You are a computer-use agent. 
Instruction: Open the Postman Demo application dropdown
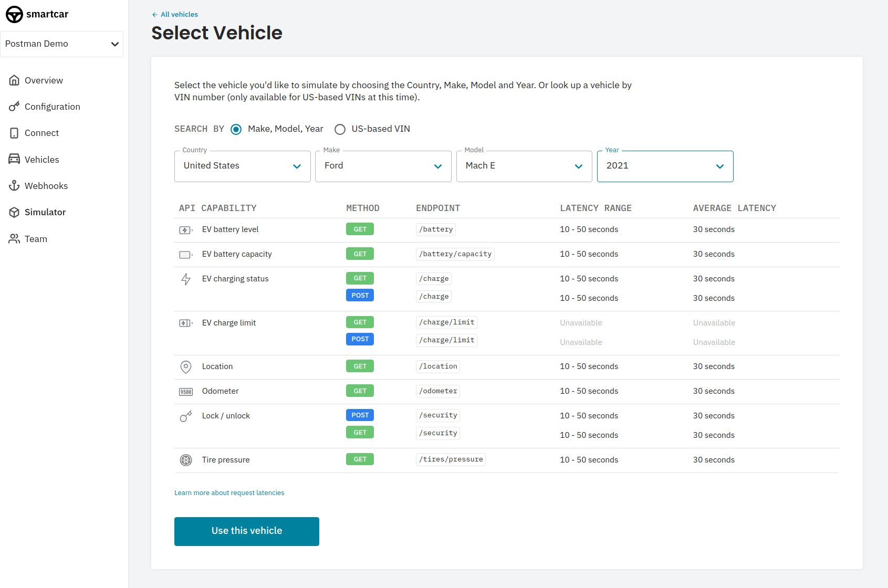point(62,44)
